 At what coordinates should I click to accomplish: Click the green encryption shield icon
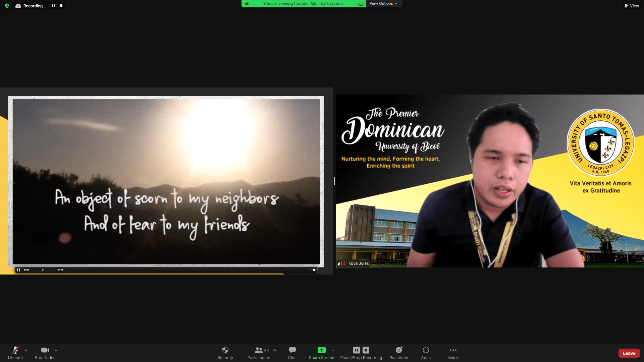coord(7,6)
